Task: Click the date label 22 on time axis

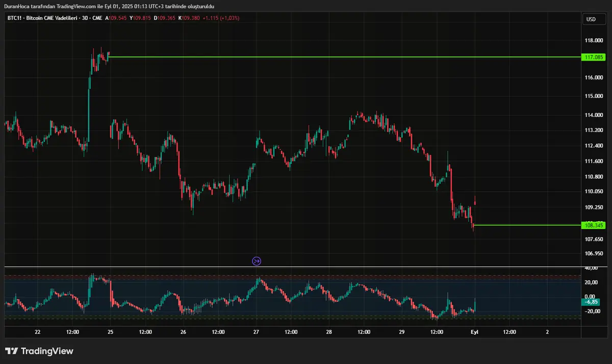Action: coord(38,332)
